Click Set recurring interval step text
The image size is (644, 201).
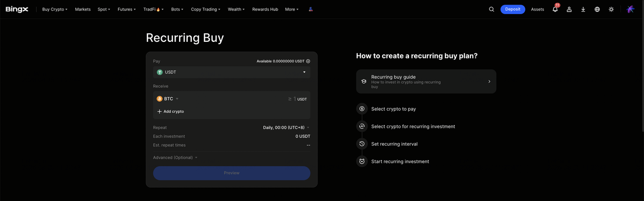(x=394, y=144)
